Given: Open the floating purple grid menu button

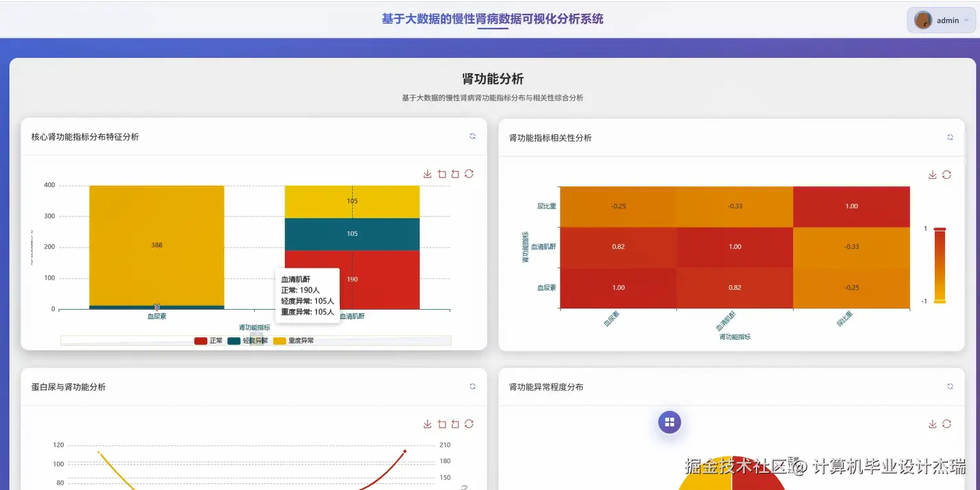Looking at the screenshot, I should point(670,422).
